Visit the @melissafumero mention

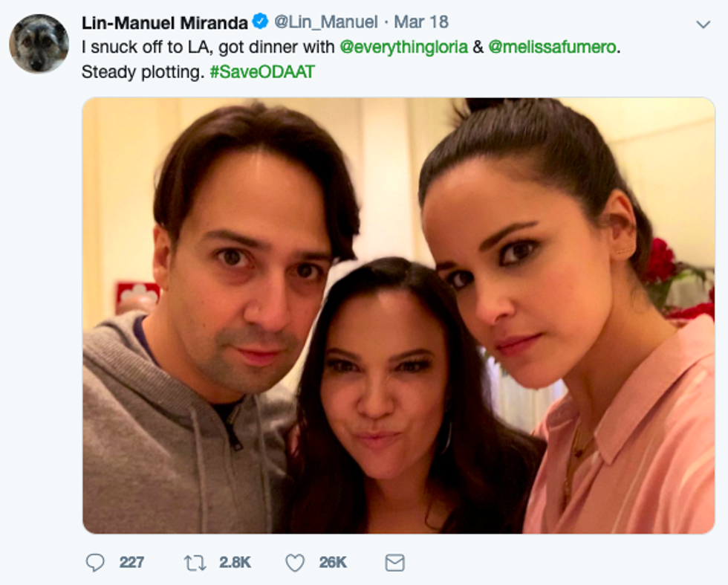553,48
